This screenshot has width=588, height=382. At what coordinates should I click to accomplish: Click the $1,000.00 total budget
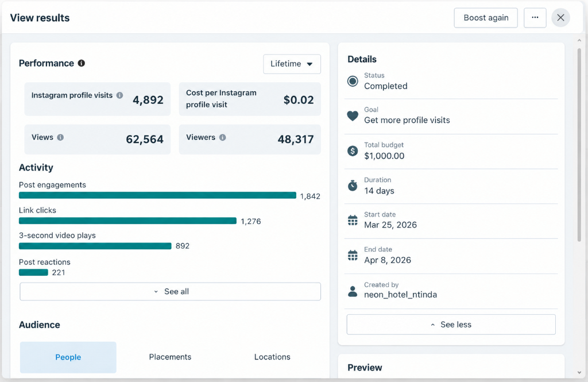pos(384,156)
